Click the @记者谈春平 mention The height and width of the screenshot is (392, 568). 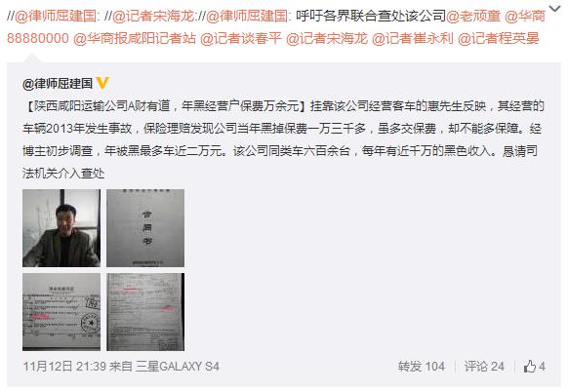tap(240, 38)
